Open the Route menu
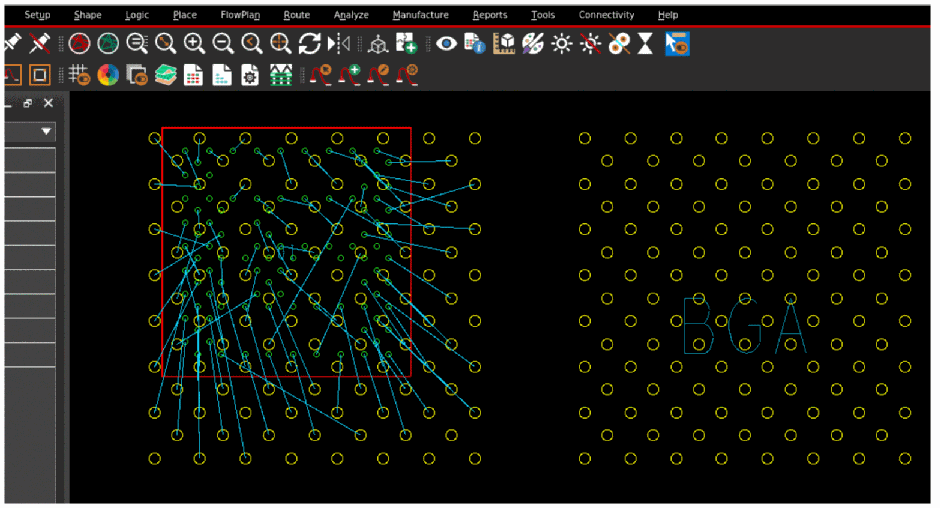940x508 pixels. (297, 15)
